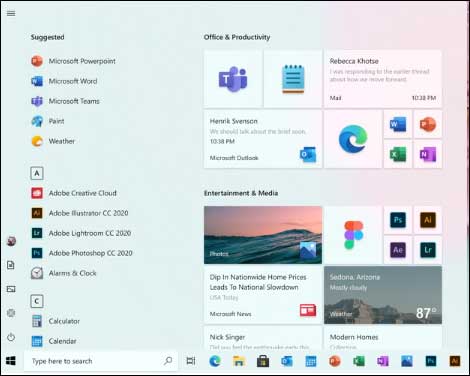Open Excel from the taskbar
Image resolution: width=470 pixels, height=376 pixels.
(359, 361)
